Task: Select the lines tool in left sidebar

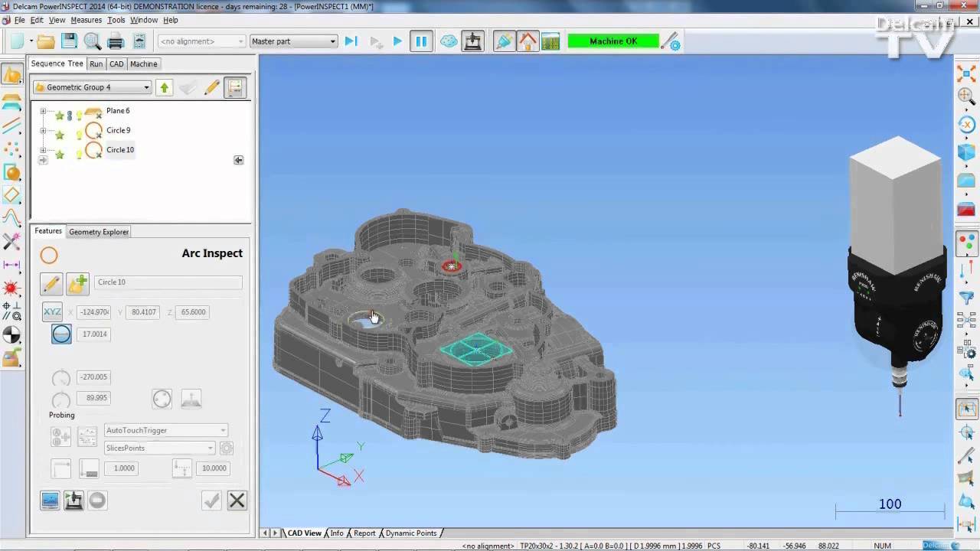Action: tap(11, 124)
